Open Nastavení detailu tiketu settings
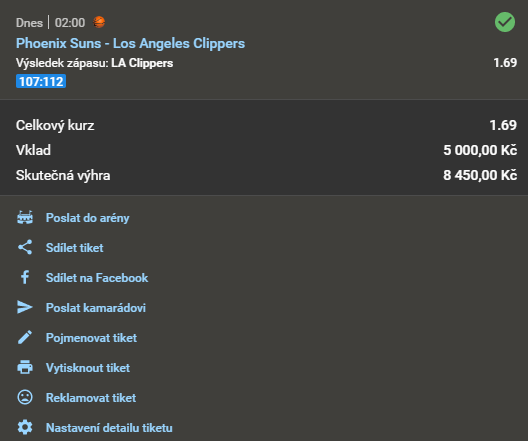Screen dimensions: 528x441 point(109,428)
